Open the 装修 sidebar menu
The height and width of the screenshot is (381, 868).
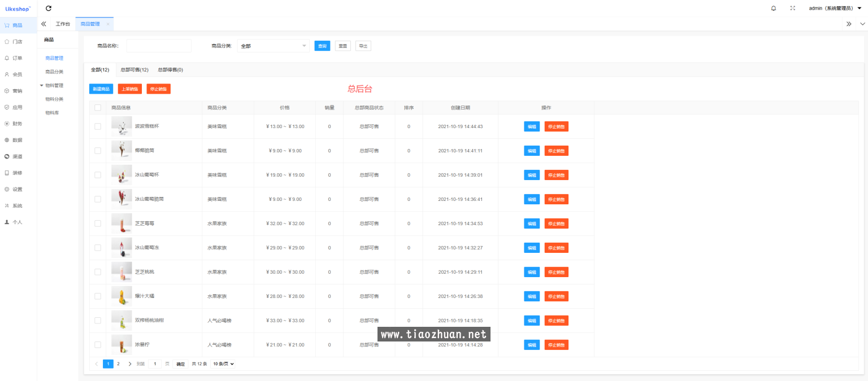tap(18, 173)
